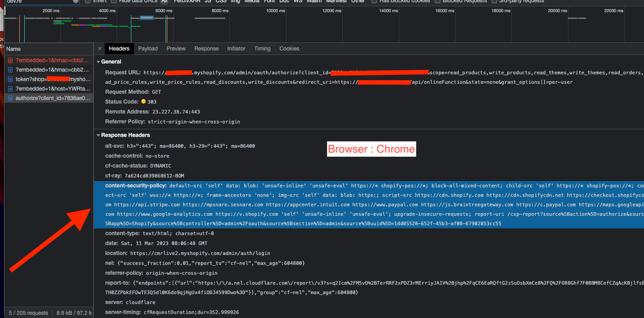Image resolution: width=644 pixels, height=318 pixels.
Task: Click the blue highlighted bar in timeline overview
Action: click(x=147, y=18)
